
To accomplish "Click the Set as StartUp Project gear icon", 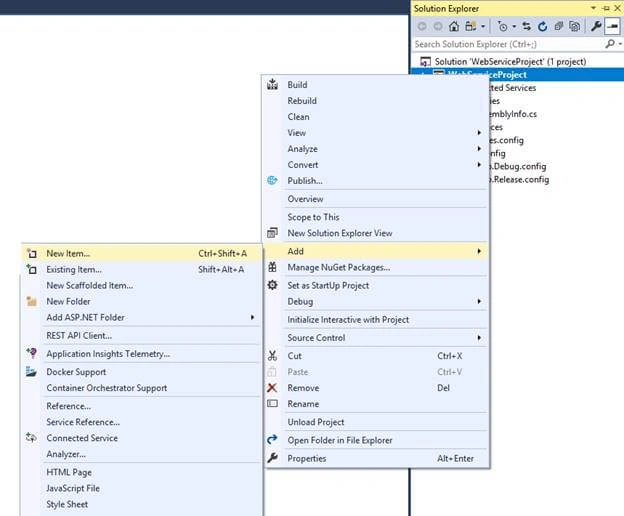I will click(272, 285).
